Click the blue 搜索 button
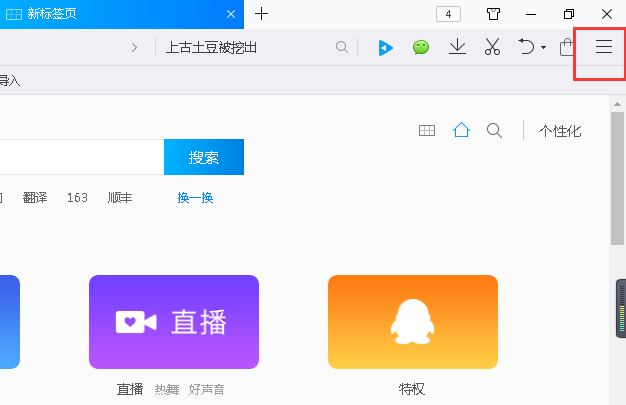The height and width of the screenshot is (405, 626). pos(204,157)
